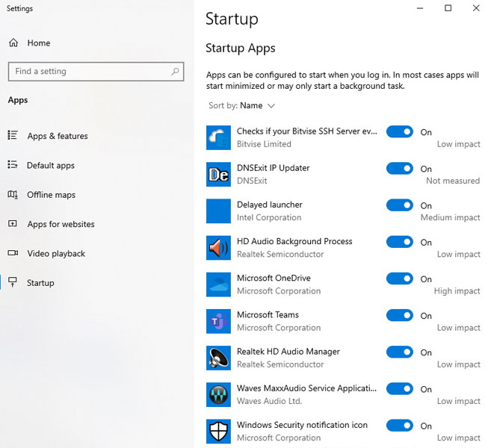Image resolution: width=491 pixels, height=448 pixels.
Task: Toggle off Delayed launcher startup
Action: 400,205
